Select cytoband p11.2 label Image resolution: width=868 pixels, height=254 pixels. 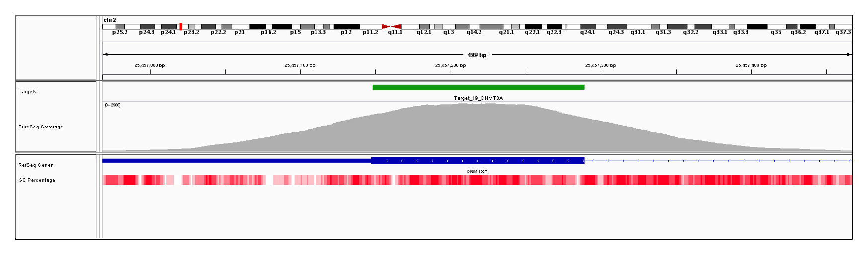[370, 32]
